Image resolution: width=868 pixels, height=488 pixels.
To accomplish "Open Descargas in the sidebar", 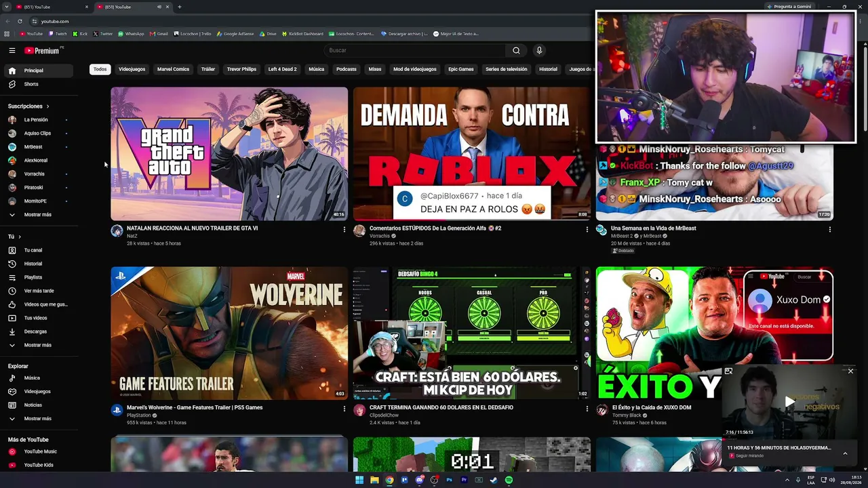I will [38, 331].
